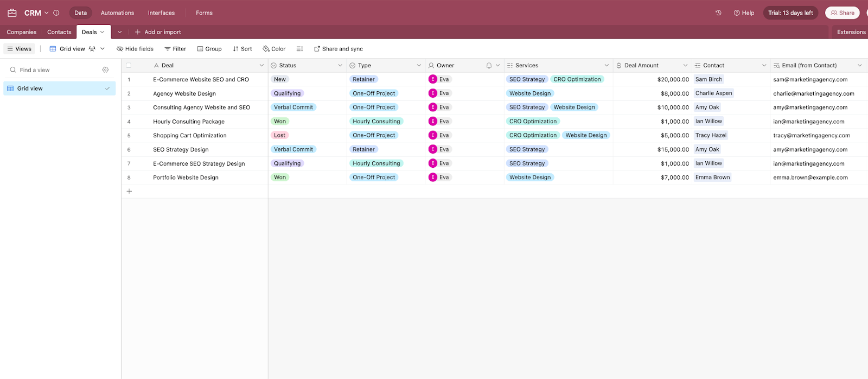Image resolution: width=868 pixels, height=379 pixels.
Task: Open the Type column header dropdown
Action: (419, 65)
